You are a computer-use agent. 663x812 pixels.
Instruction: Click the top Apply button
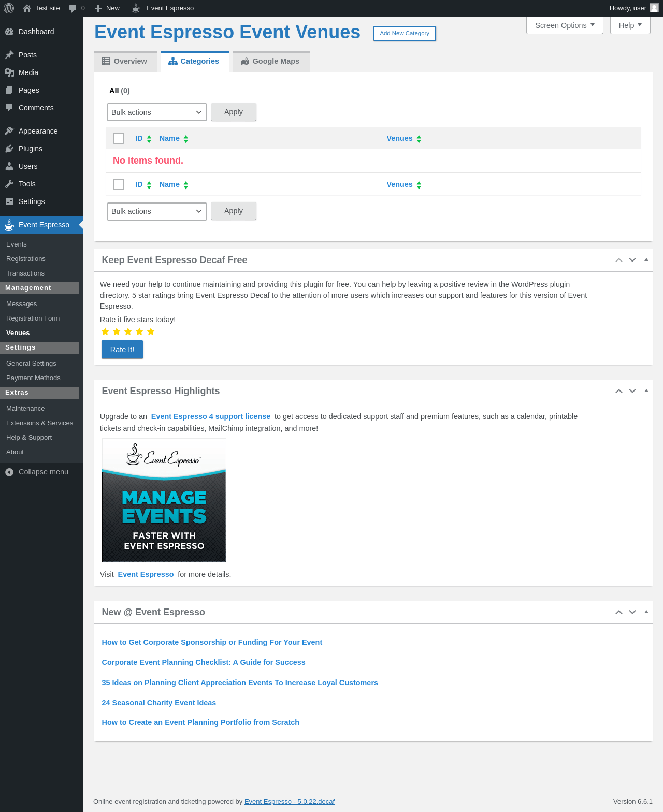point(234,112)
